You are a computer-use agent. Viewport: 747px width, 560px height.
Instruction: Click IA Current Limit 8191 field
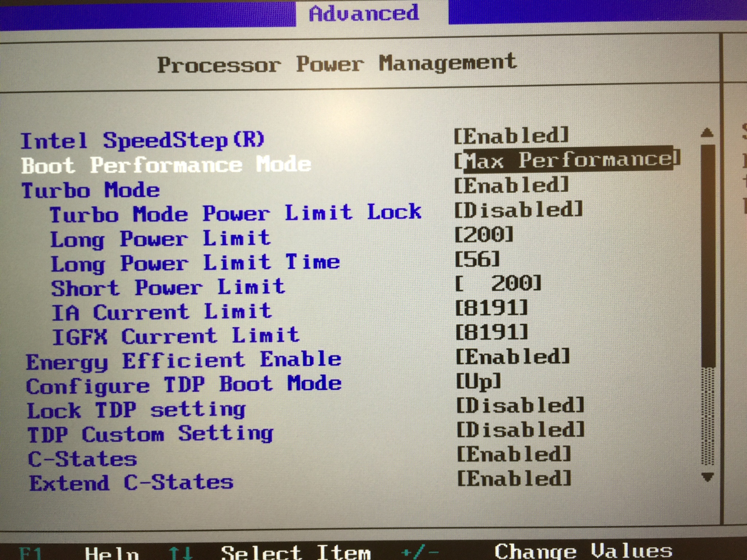[491, 308]
